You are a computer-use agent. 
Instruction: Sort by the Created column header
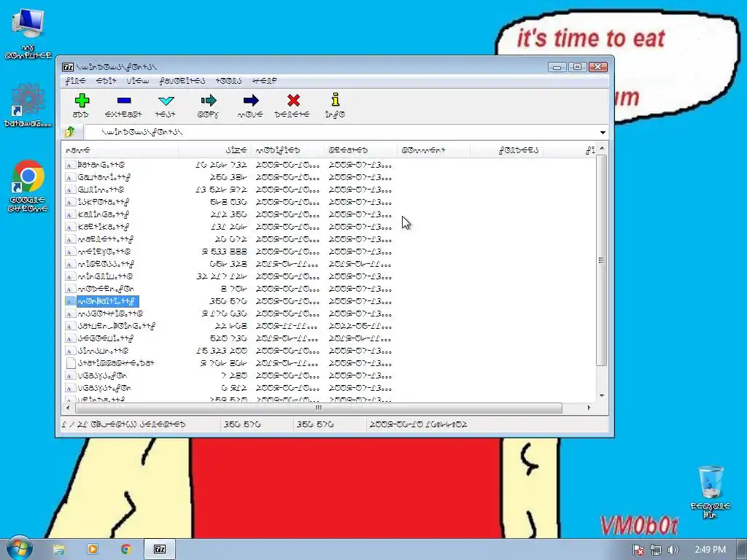coord(360,150)
